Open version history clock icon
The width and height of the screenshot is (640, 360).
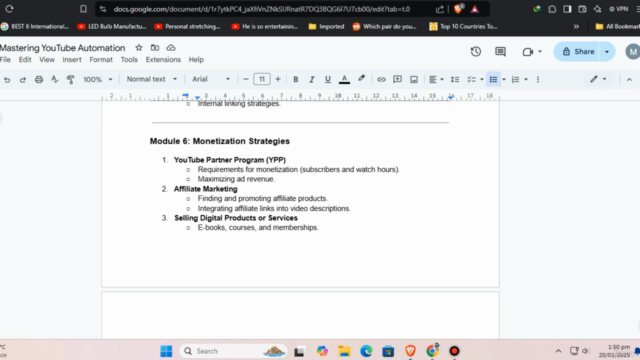click(476, 51)
